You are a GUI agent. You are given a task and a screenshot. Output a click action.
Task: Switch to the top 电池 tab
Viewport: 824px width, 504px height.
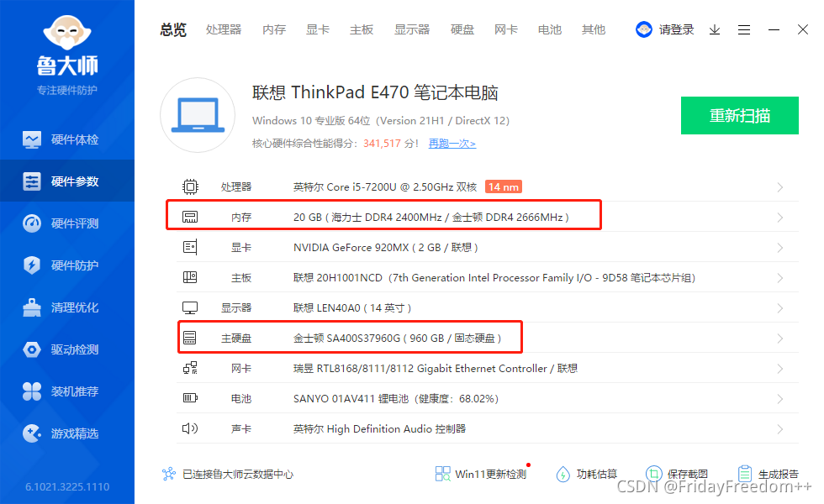(x=550, y=29)
